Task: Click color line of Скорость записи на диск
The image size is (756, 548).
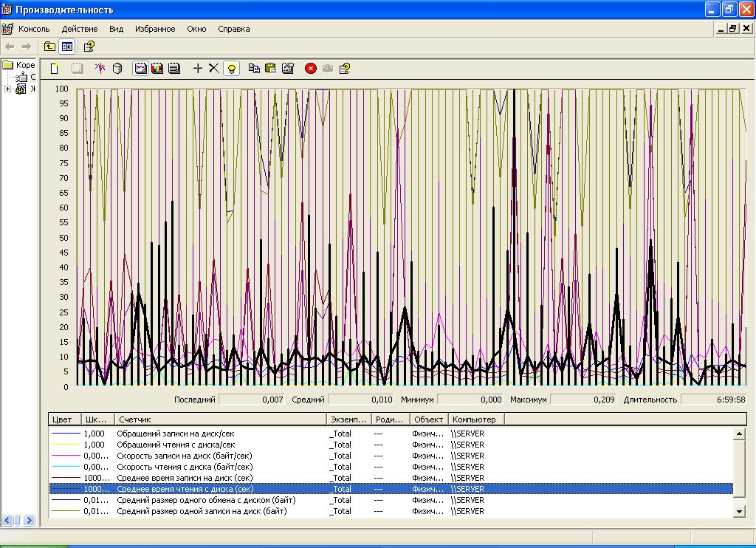Action: click(64, 456)
